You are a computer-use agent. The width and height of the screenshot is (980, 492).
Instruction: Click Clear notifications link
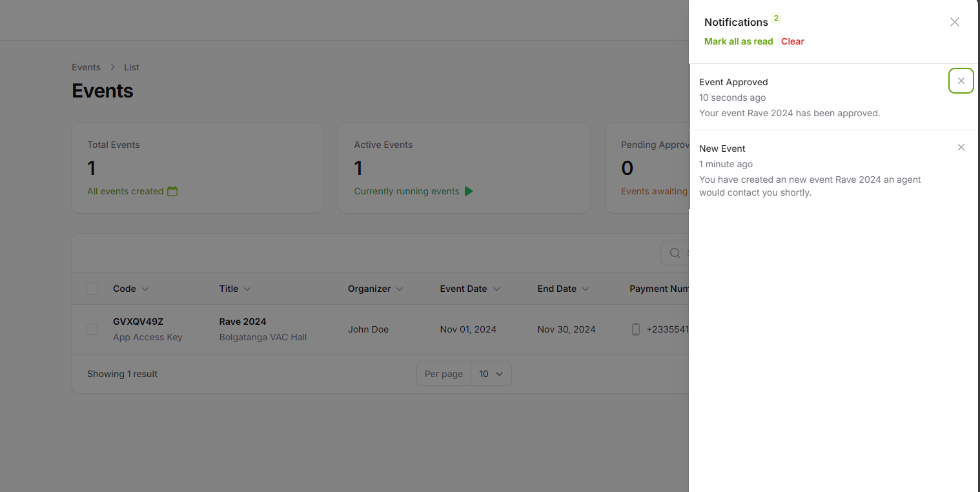[793, 41]
